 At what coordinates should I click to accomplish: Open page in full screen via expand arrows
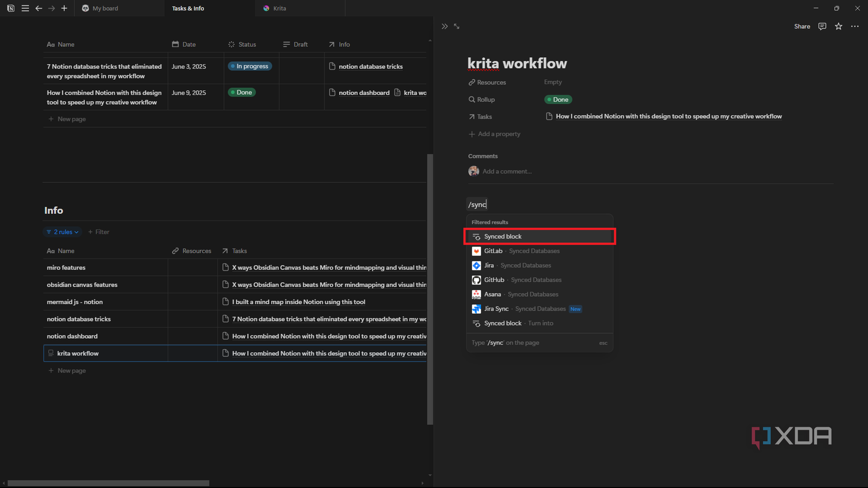(x=457, y=27)
